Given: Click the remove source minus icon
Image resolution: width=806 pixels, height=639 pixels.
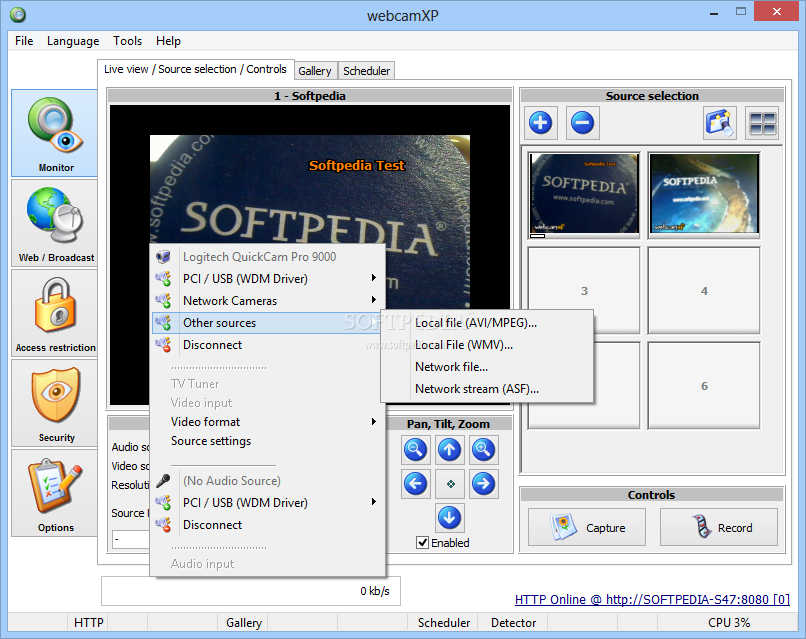Looking at the screenshot, I should 583,124.
